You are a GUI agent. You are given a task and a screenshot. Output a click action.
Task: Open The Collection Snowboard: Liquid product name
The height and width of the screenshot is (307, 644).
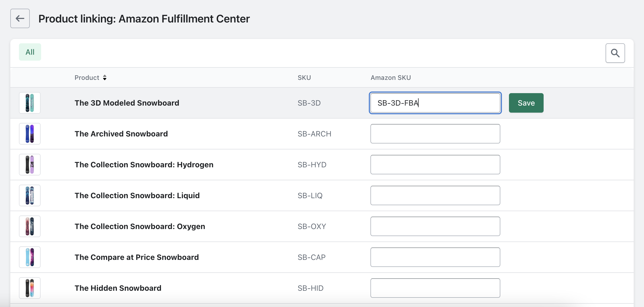(137, 195)
